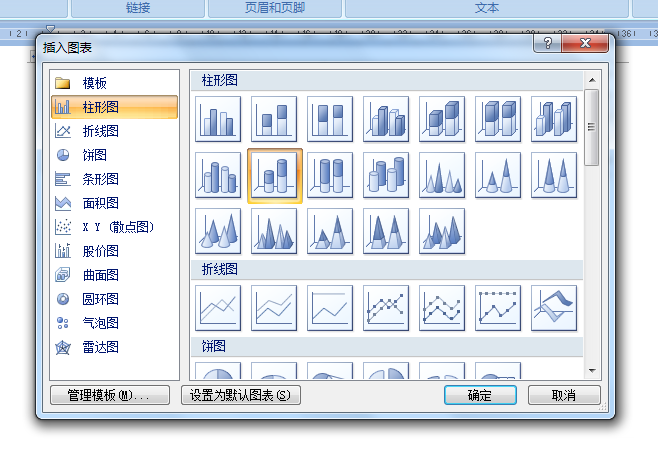Select the clustered column chart thumbnail
The image size is (658, 459).
click(x=218, y=119)
